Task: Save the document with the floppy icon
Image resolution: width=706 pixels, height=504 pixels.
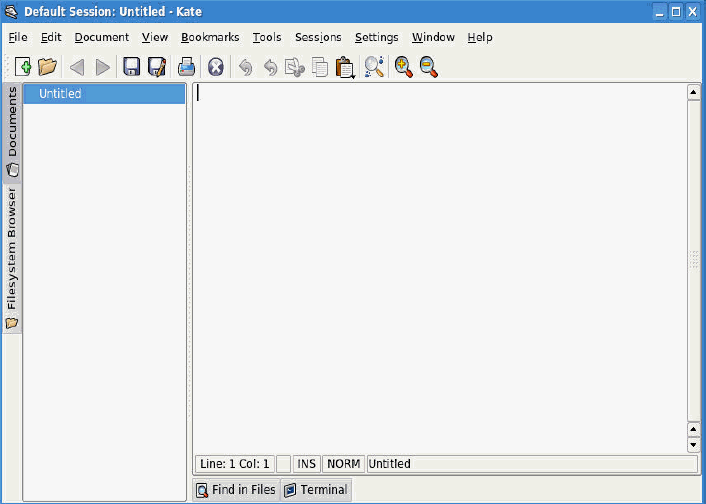Action: pos(131,67)
